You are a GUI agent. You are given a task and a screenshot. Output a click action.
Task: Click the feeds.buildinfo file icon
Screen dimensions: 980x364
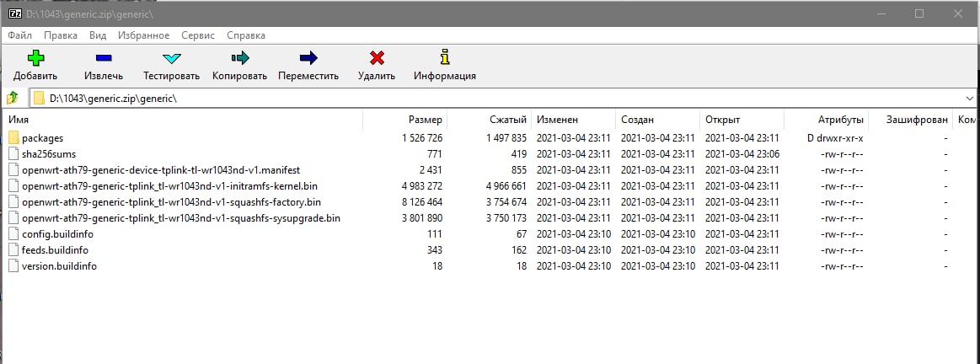point(13,250)
